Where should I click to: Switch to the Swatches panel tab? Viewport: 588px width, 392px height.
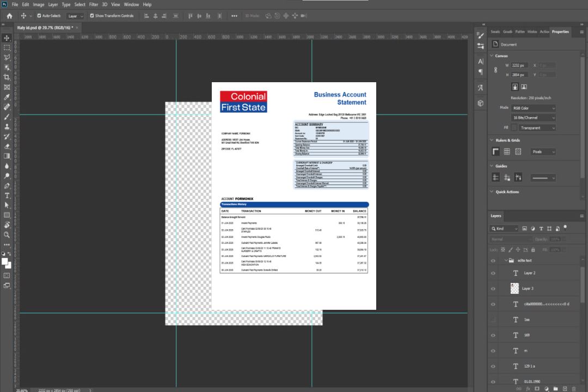[495, 32]
